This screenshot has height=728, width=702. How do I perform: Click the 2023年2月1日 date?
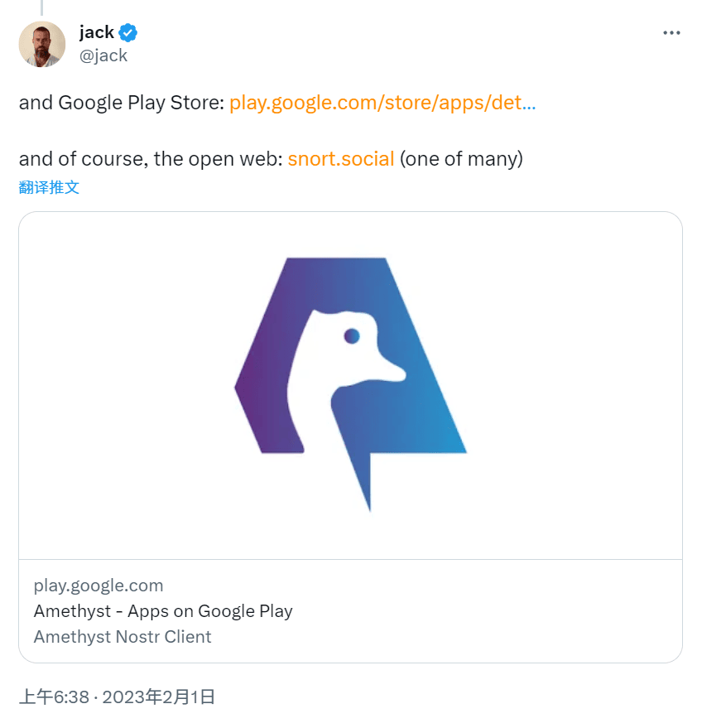158,697
